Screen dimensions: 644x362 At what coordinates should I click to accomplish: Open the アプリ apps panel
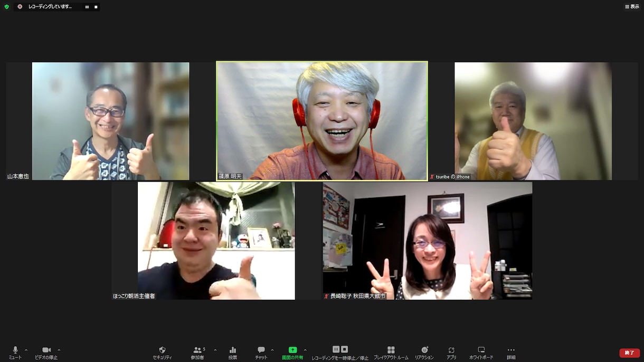451,353
